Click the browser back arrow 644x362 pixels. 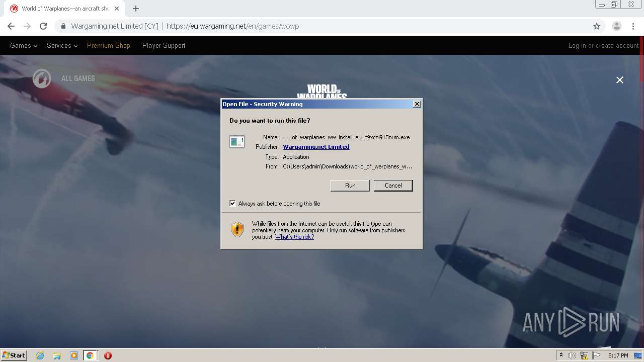coord(11,26)
